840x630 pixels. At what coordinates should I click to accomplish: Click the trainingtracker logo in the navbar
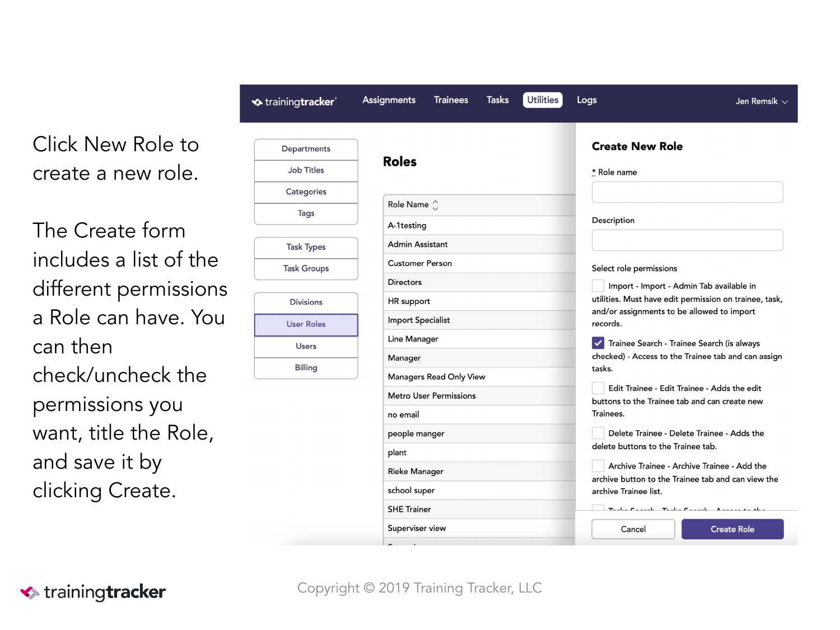pos(294,101)
